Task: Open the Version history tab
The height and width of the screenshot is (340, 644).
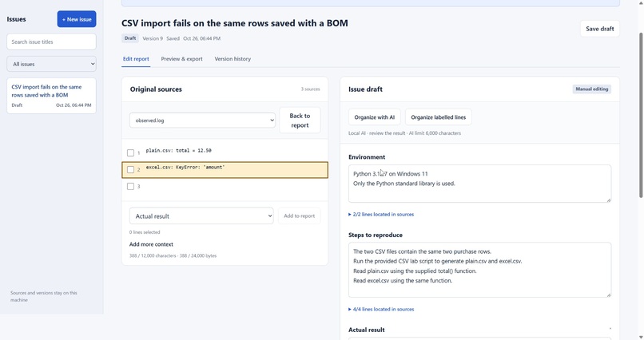Action: click(233, 59)
